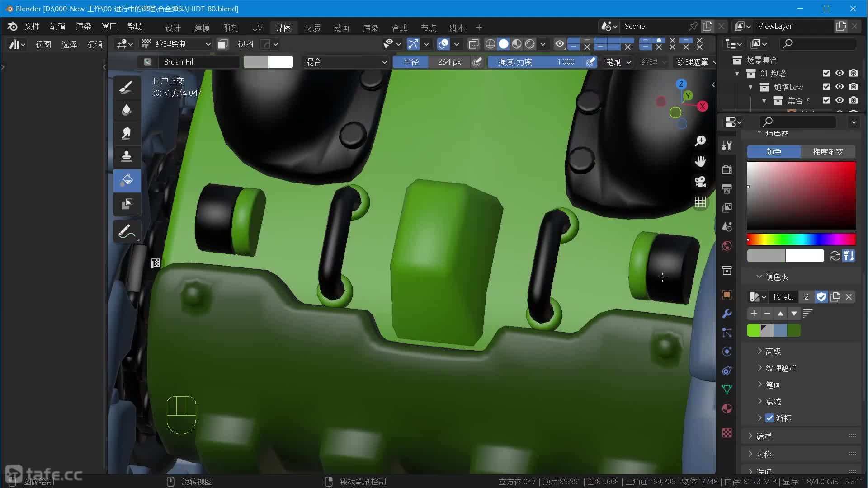
Task: Open the 纹理绘制 mode dropdown
Action: coord(176,44)
